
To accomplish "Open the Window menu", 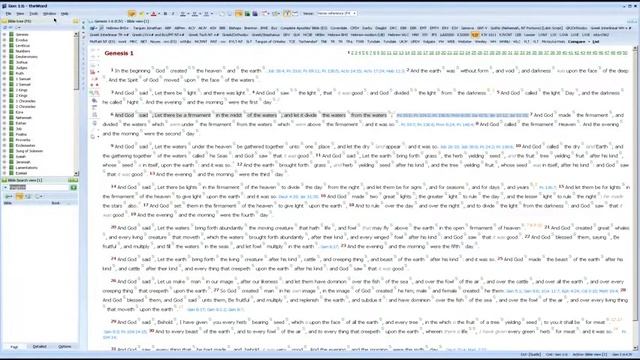I will (49, 13).
